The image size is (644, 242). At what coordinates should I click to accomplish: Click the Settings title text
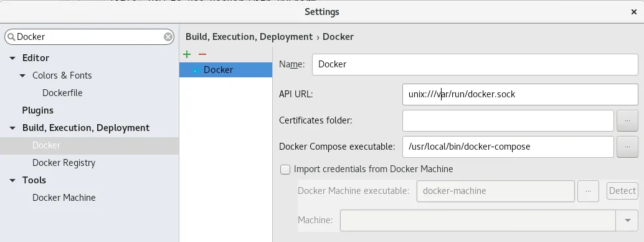click(322, 12)
